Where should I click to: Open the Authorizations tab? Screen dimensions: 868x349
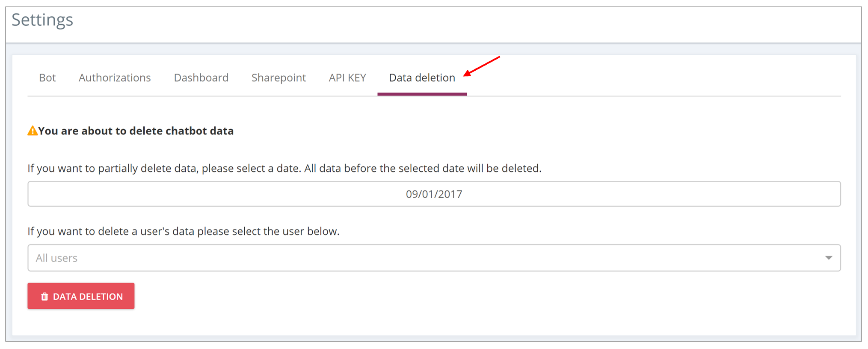coord(115,78)
